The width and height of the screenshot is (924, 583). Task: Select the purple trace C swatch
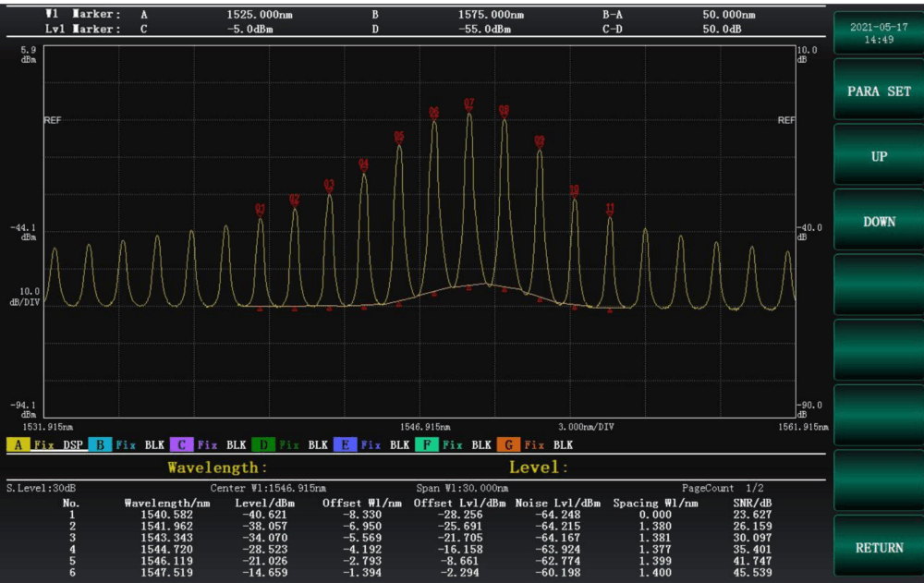(181, 444)
